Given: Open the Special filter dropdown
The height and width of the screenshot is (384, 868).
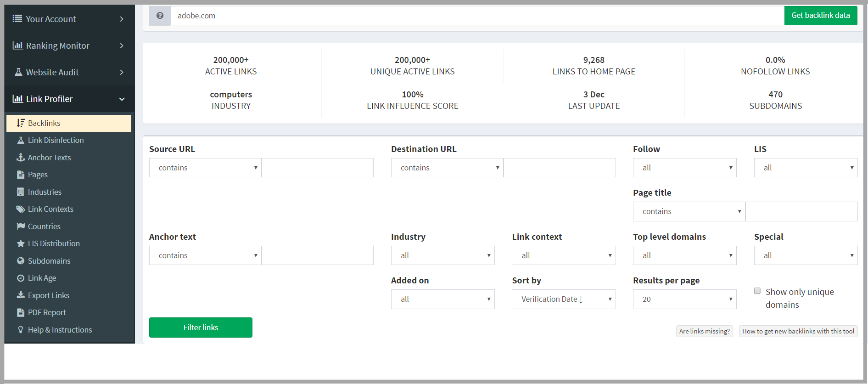Looking at the screenshot, I should point(806,255).
